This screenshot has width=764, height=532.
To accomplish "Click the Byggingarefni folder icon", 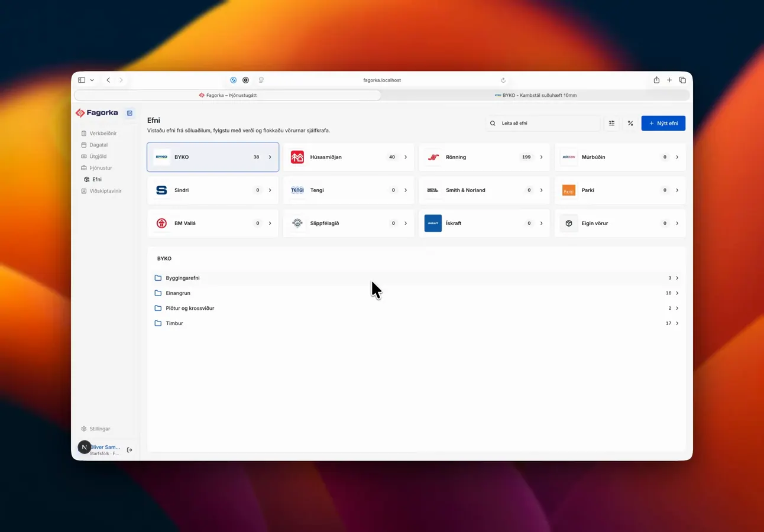I will click(158, 278).
